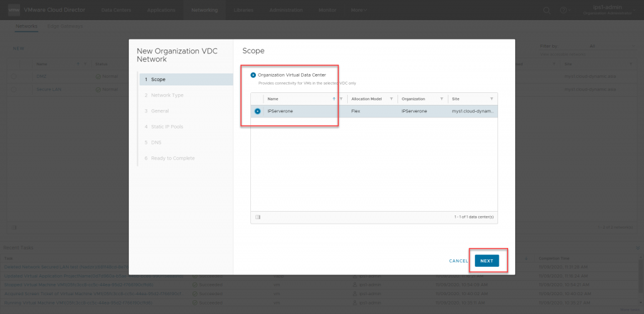
Task: Click the mys1.cloud-dynam... site cell in wizard
Action: click(472, 111)
